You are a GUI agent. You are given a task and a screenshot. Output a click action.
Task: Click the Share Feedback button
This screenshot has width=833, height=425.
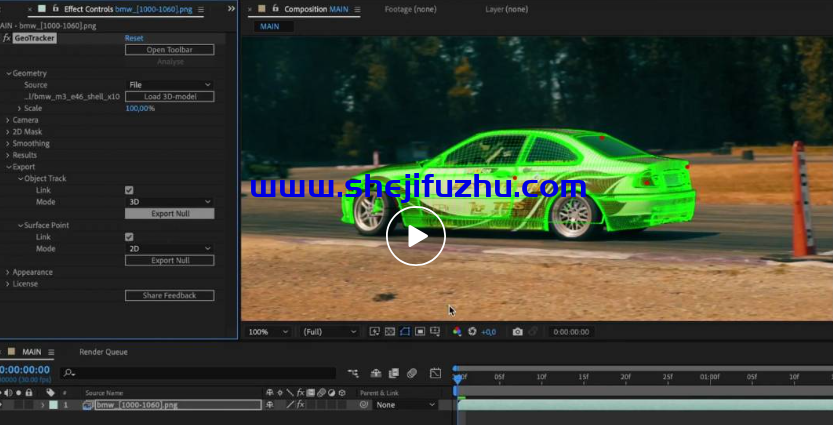(169, 295)
